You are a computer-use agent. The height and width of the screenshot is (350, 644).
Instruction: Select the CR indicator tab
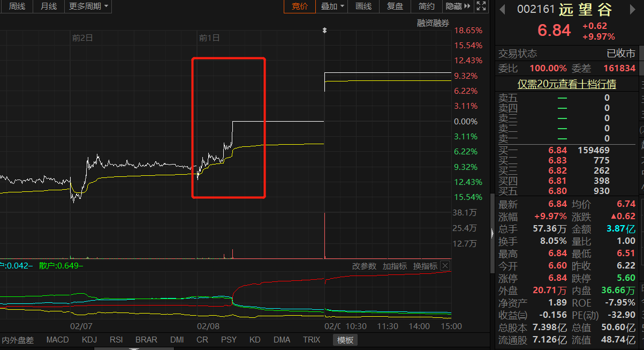[202, 340]
